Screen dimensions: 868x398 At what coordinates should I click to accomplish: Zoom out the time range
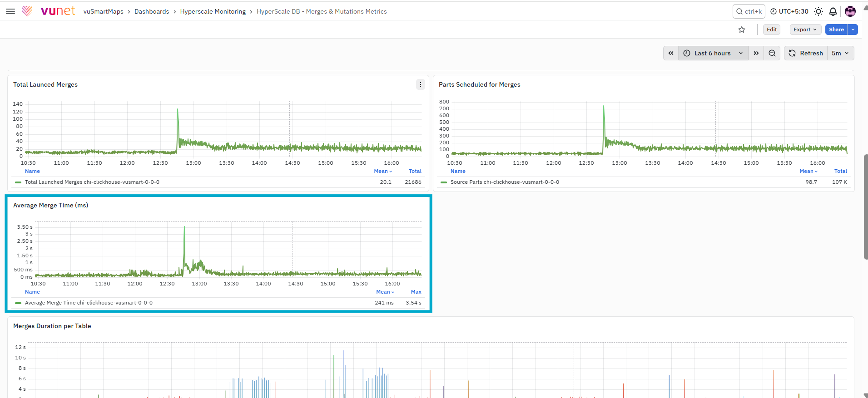point(772,53)
